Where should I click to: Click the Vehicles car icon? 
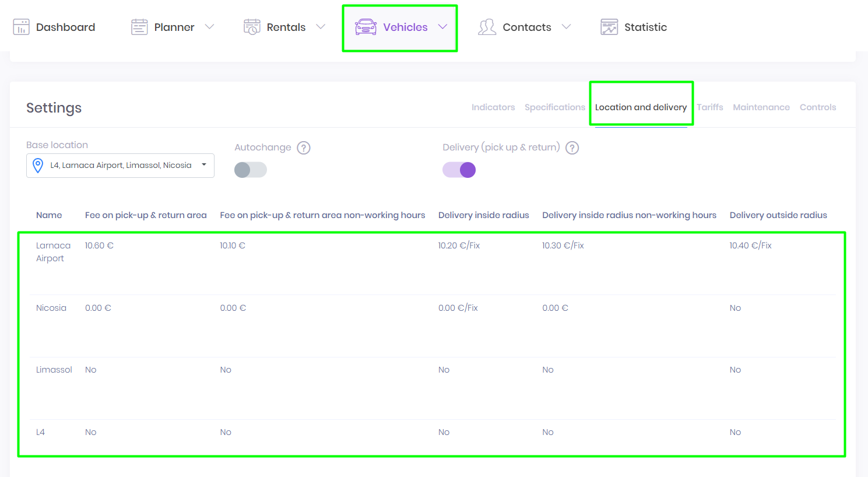366,27
